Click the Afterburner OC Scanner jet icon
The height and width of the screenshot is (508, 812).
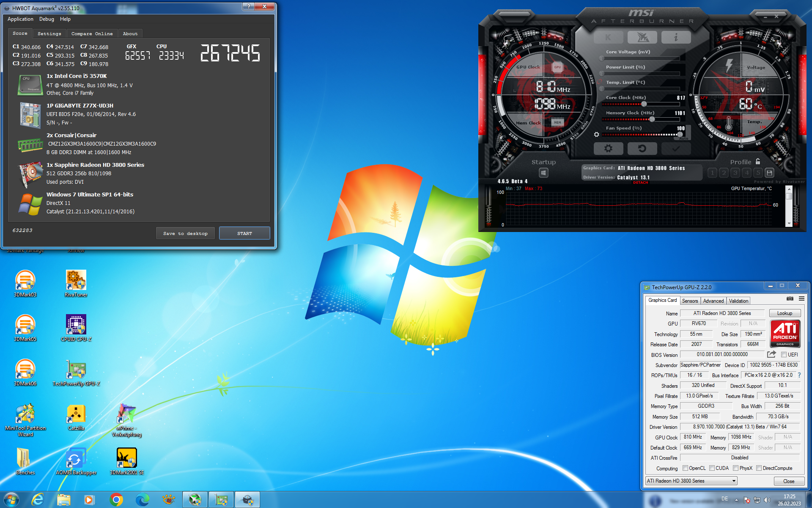coord(642,37)
